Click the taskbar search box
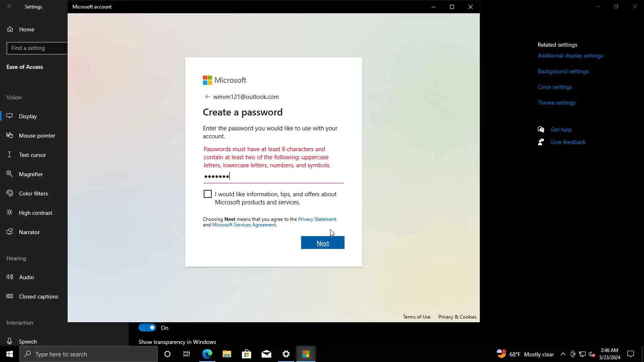The image size is (644, 362). (x=89, y=354)
